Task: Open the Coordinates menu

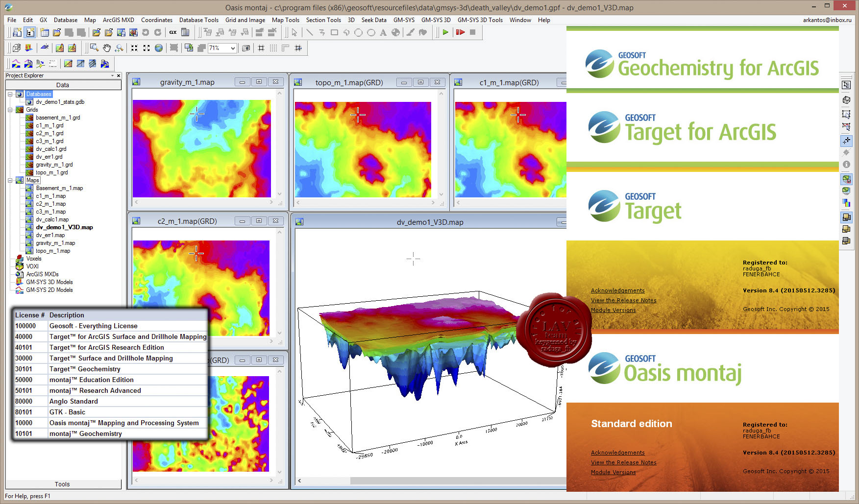Action: 157,20
